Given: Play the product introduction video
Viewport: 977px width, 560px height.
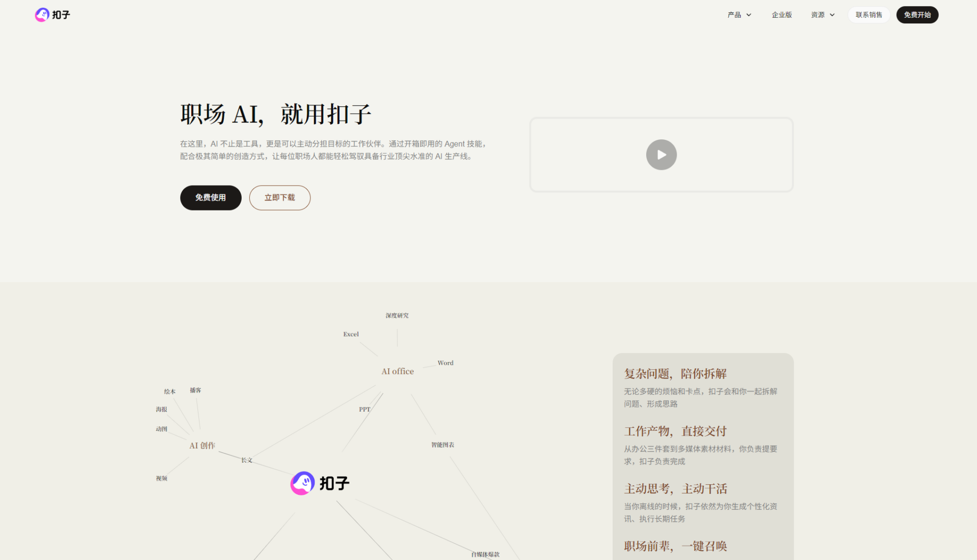Looking at the screenshot, I should pos(661,155).
